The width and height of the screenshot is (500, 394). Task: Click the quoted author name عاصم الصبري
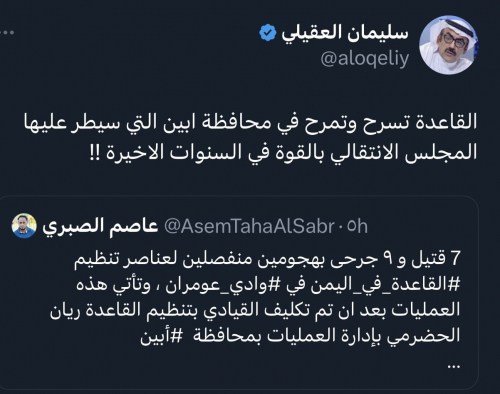100,226
